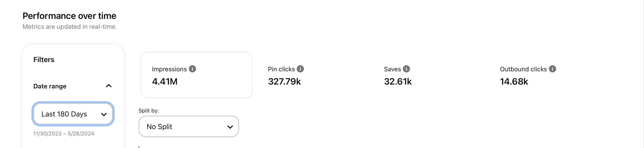Click the Filters panel heading
The image size is (644, 148).
pos(44,60)
